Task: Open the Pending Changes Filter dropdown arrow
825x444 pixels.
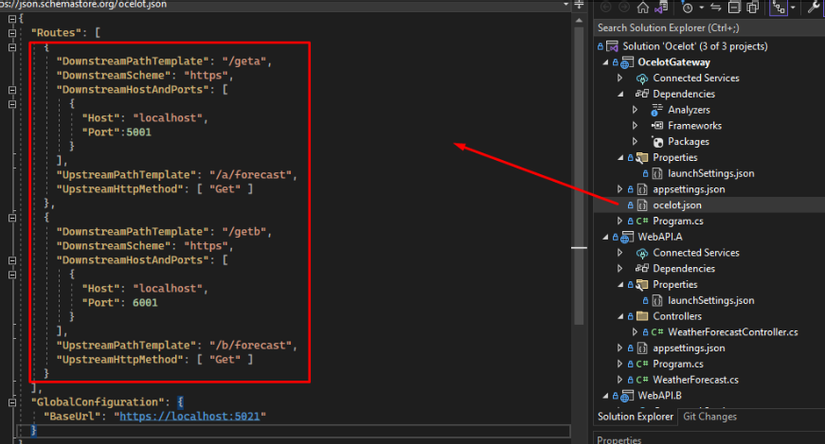Action: (x=701, y=8)
